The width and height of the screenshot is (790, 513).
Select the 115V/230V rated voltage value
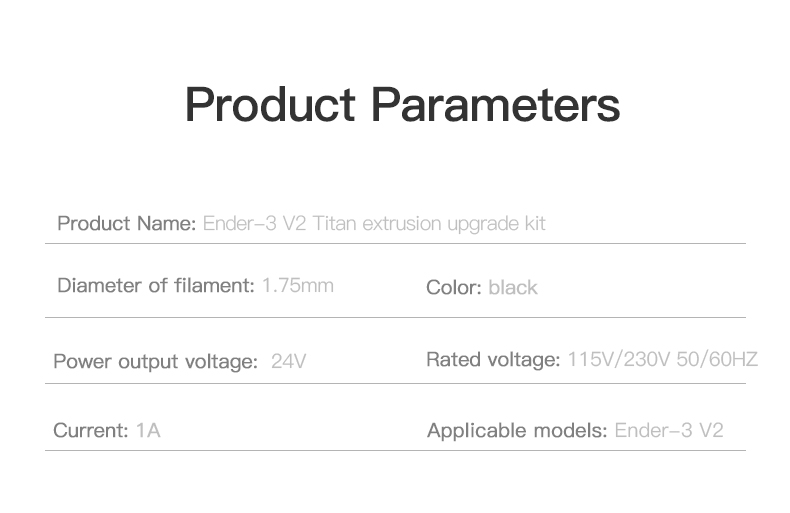coord(617,359)
